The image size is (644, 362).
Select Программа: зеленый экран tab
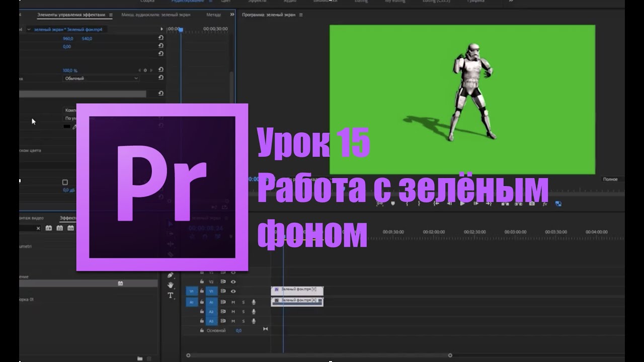pyautogui.click(x=268, y=15)
